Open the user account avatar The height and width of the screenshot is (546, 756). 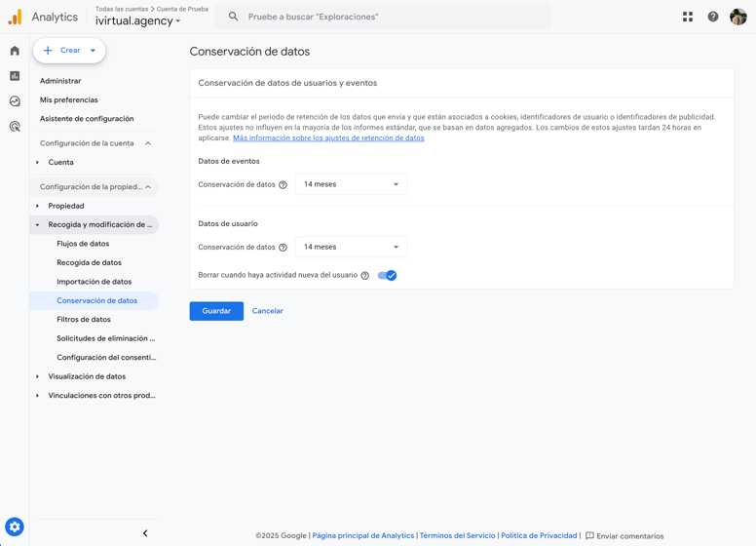[x=737, y=17]
